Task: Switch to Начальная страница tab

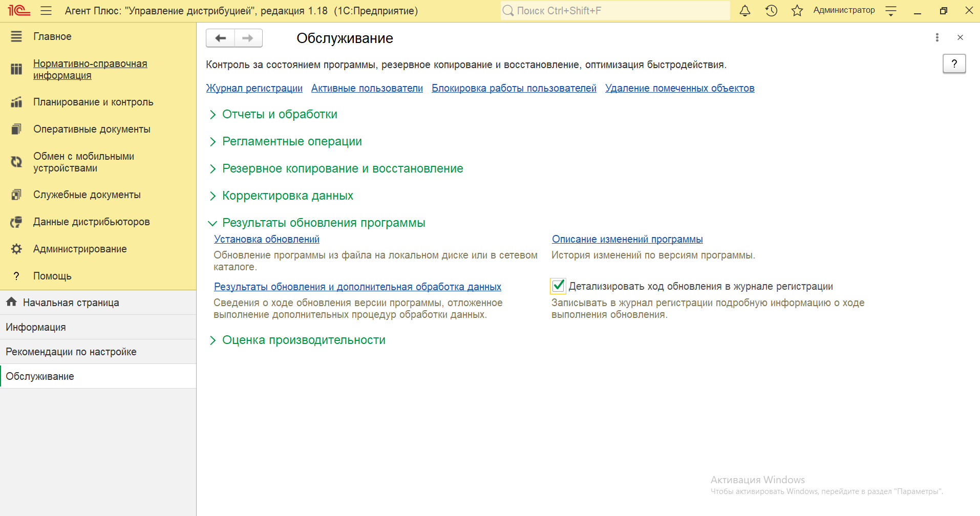Action: point(98,303)
